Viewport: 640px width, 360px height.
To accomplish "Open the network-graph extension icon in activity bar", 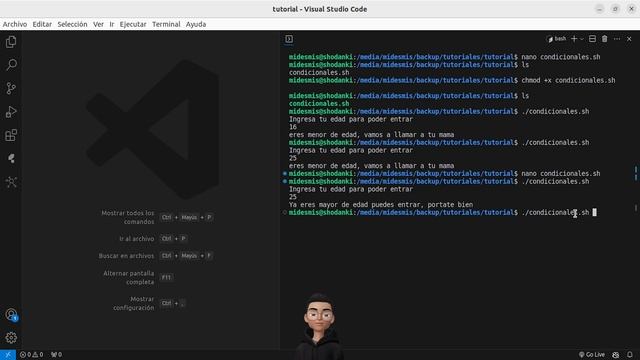I will pos(11,182).
